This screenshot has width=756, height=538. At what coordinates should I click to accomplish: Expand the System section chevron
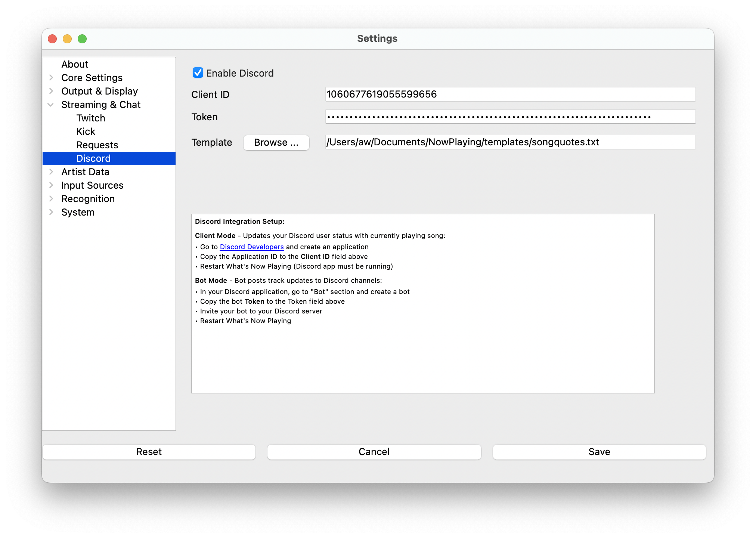(x=51, y=212)
